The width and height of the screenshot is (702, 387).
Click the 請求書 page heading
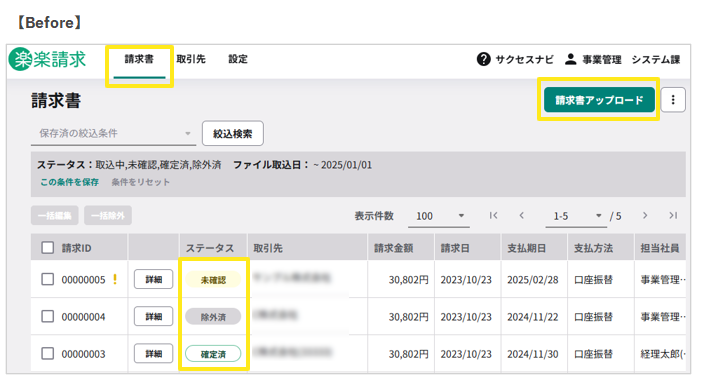(x=56, y=100)
